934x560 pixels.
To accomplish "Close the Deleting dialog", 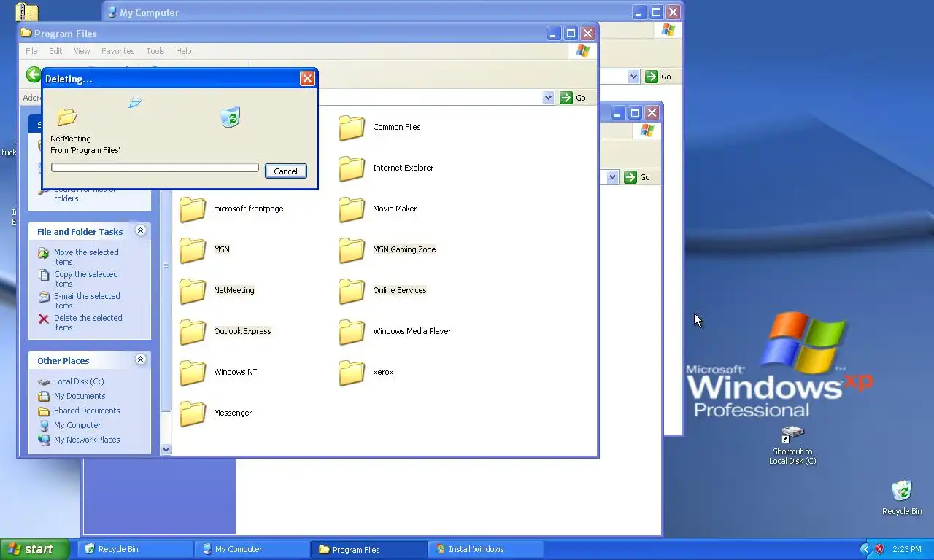I will (x=307, y=79).
